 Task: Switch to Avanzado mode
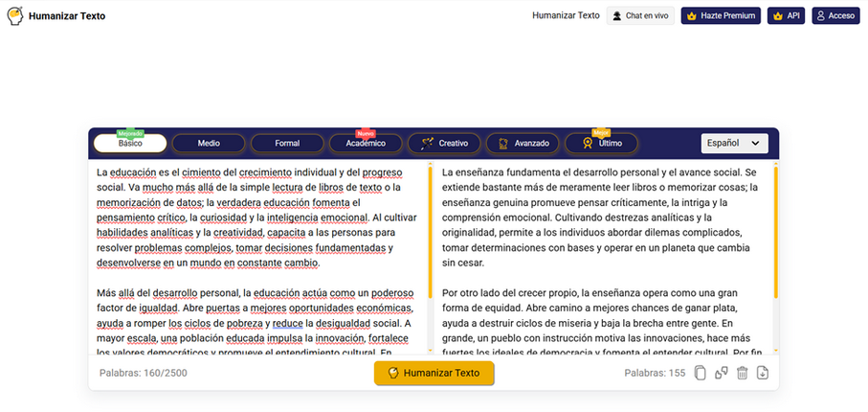coord(523,143)
